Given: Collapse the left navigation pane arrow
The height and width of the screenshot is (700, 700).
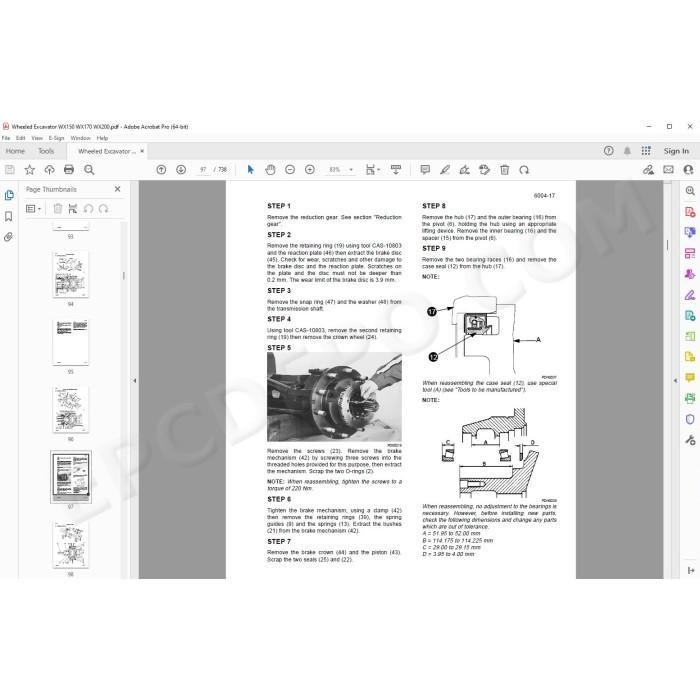Looking at the screenshot, I should tap(135, 381).
